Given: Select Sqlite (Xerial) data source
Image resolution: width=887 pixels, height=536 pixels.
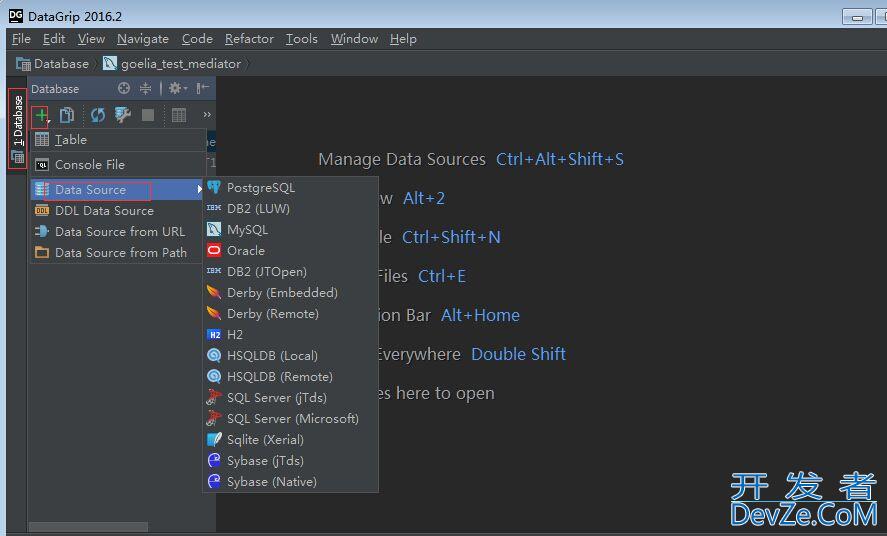Looking at the screenshot, I should coord(291,439).
